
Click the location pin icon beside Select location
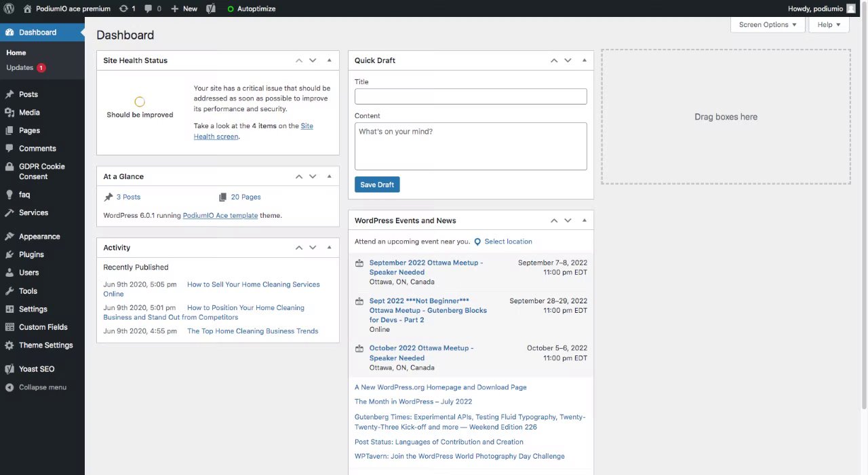tap(477, 242)
